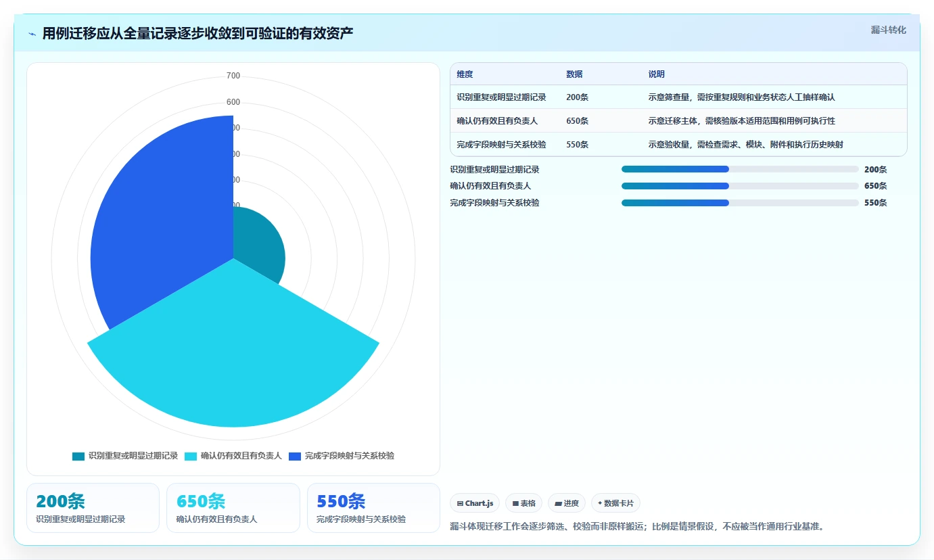Click the progress bar showing 650条
The width and height of the screenshot is (934, 560).
click(x=740, y=186)
